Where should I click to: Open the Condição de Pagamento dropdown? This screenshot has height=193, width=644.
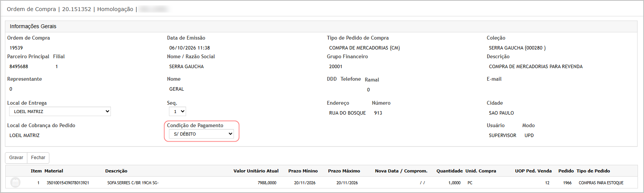(201, 134)
